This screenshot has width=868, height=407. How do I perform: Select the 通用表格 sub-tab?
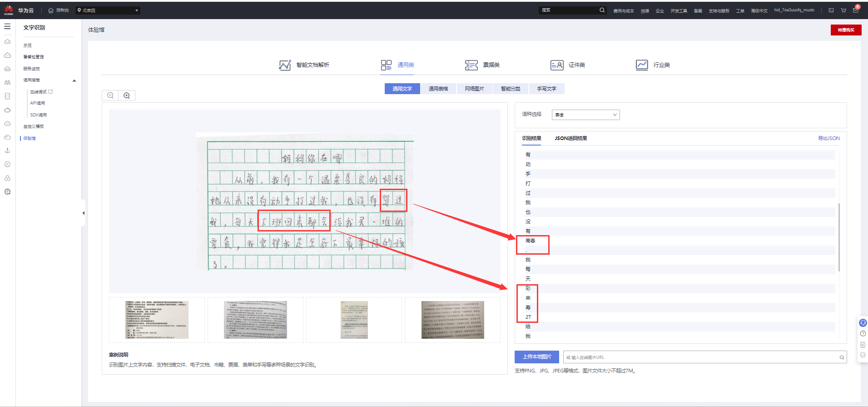[438, 89]
